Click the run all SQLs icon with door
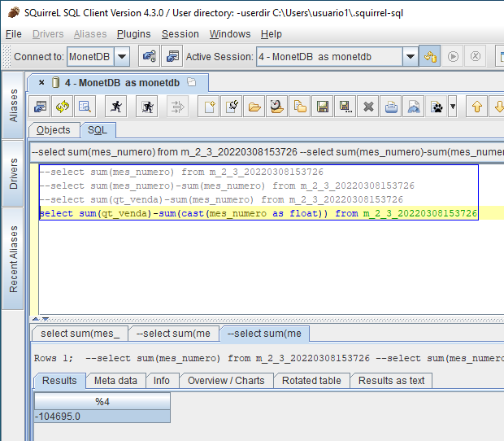The image size is (504, 441). point(147,106)
